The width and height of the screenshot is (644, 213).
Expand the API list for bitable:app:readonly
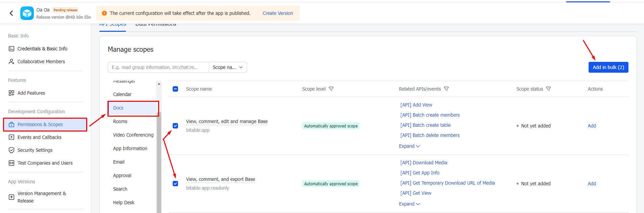[409, 204]
